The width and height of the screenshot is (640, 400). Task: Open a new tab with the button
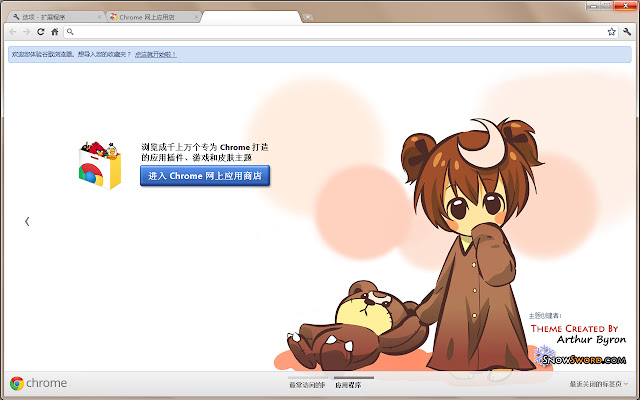[x=308, y=17]
